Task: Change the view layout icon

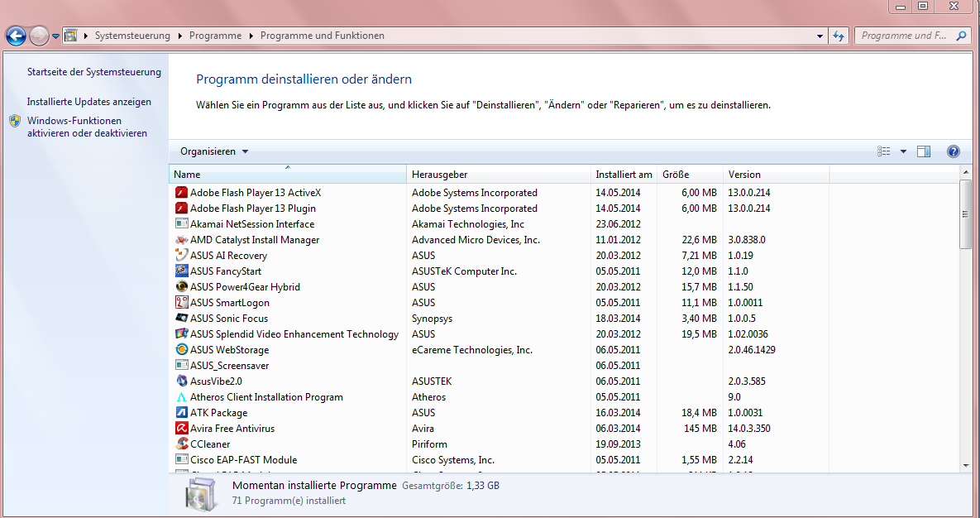Action: 884,151
